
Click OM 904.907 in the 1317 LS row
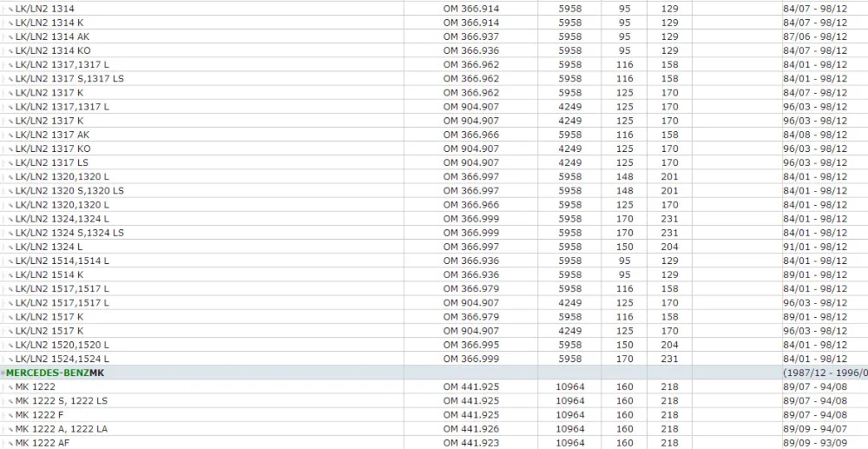point(471,162)
